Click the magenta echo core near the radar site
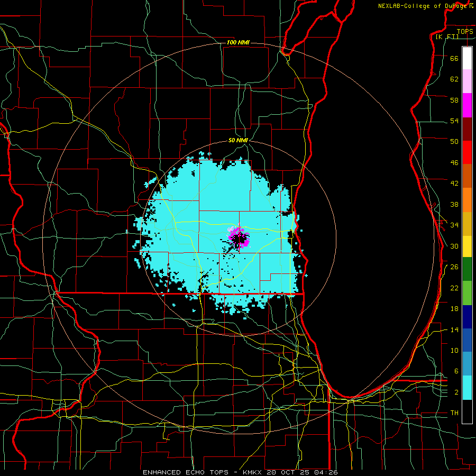The height and width of the screenshot is (476, 476). point(239,237)
